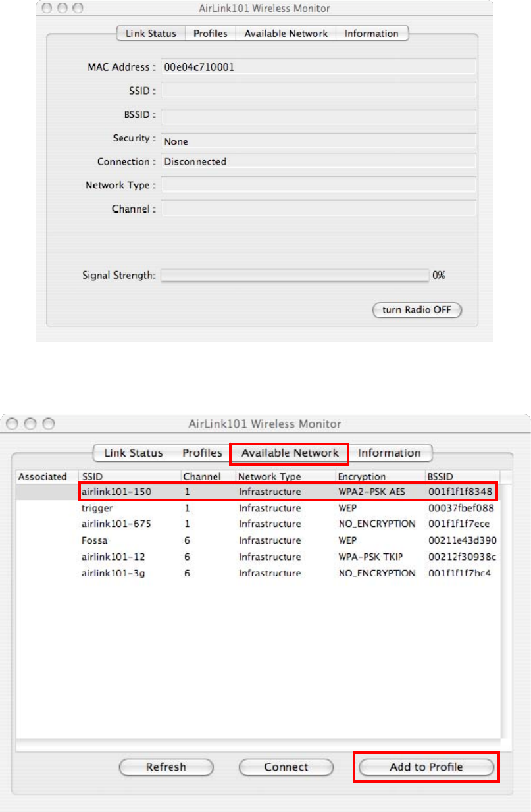This screenshot has width=531, height=812.
Task: Select the airlink101-150 network row
Action: click(x=258, y=492)
